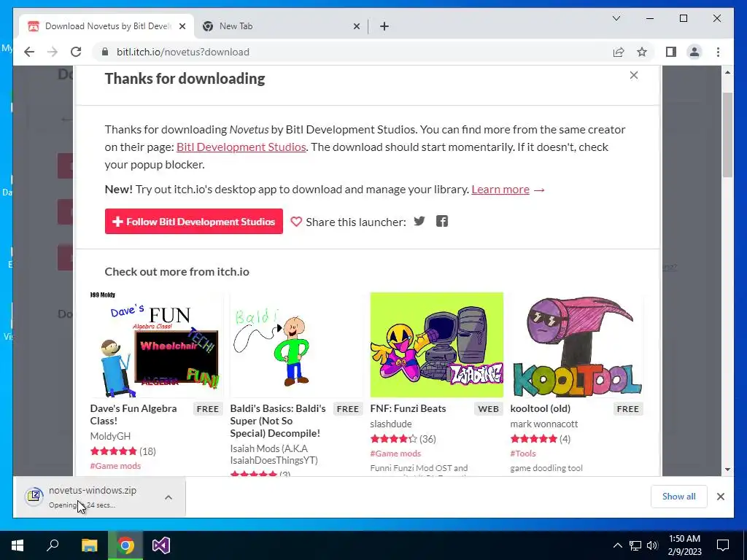Close the New Tab tab
The image size is (747, 560).
(x=356, y=27)
